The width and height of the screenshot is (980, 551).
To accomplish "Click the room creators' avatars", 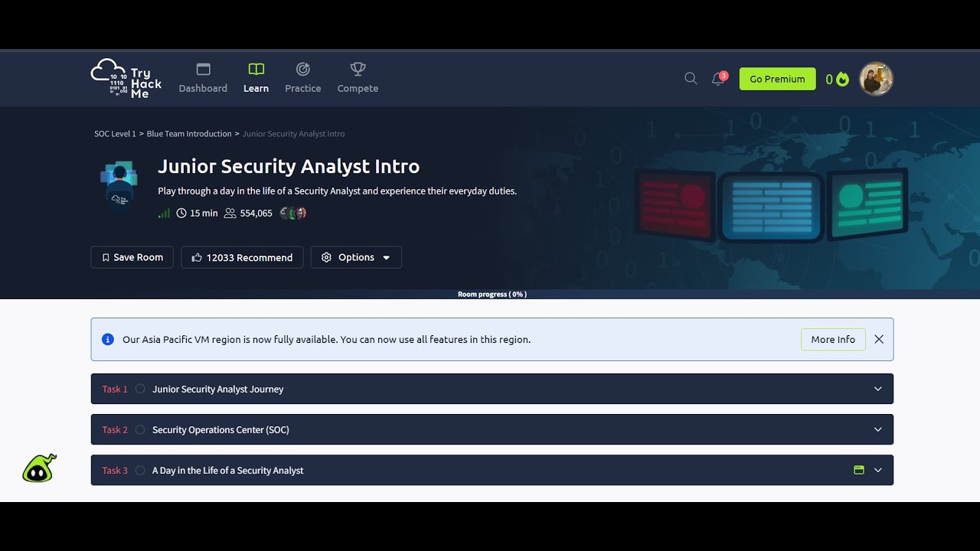I will click(x=293, y=213).
